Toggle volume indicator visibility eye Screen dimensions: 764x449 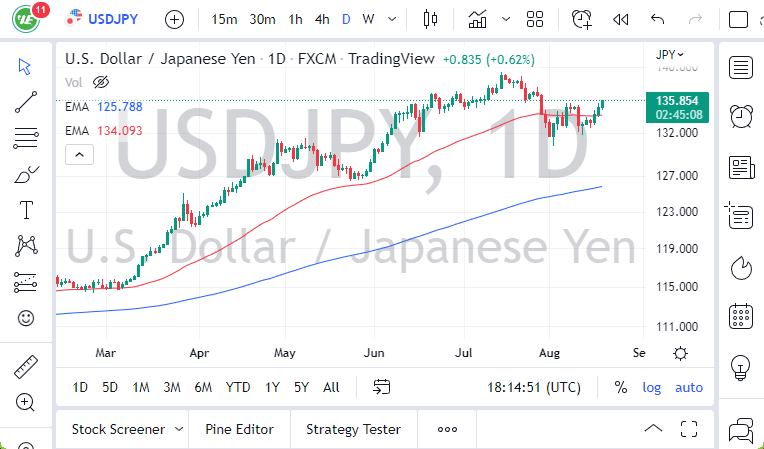(x=100, y=82)
